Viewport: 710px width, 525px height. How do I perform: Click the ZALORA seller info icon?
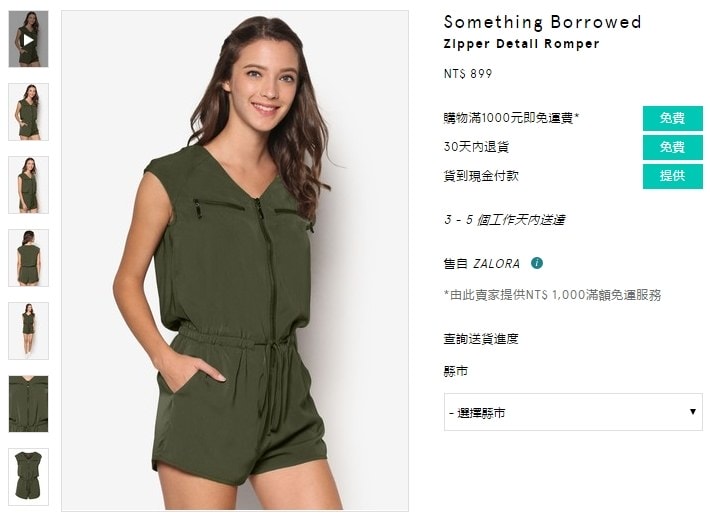(537, 263)
